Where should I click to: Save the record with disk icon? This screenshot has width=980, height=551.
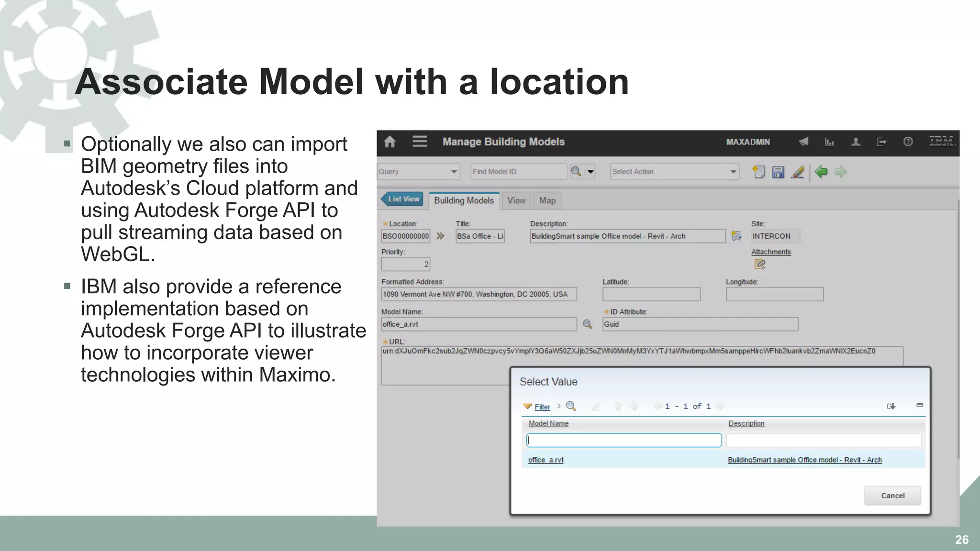(x=778, y=172)
